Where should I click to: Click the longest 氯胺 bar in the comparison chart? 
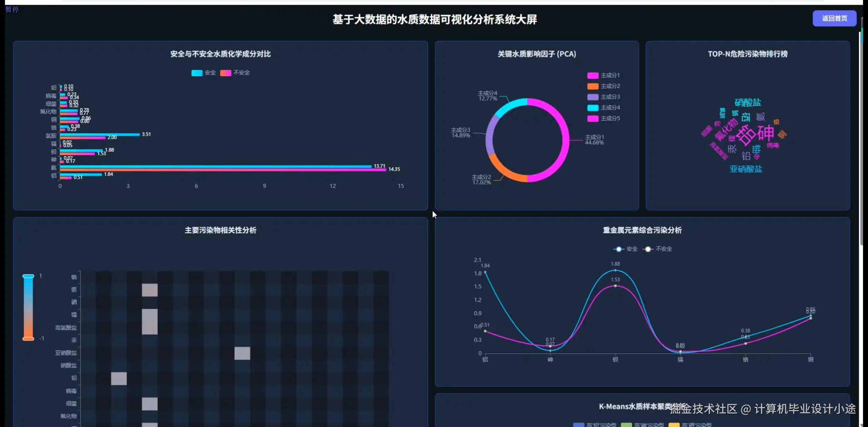pyautogui.click(x=100, y=134)
